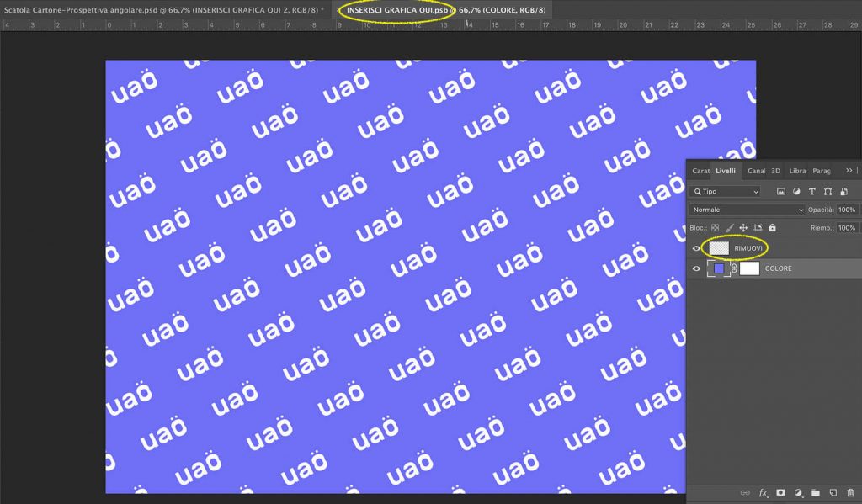Select the COLORE layer name
862x504 pixels.
tap(778, 269)
